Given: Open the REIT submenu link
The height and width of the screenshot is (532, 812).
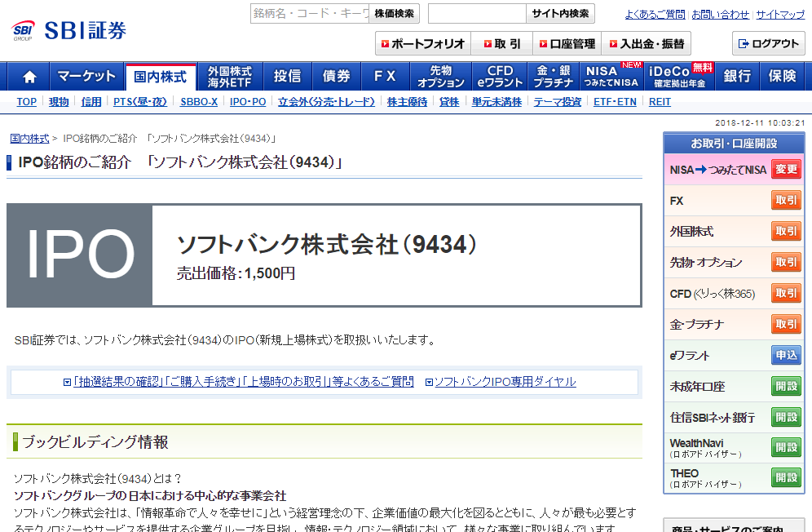Looking at the screenshot, I should click(x=660, y=102).
